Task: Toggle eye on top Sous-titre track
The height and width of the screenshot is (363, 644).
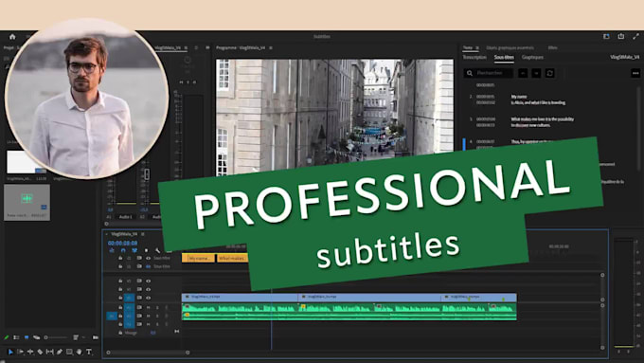Action: click(x=149, y=258)
